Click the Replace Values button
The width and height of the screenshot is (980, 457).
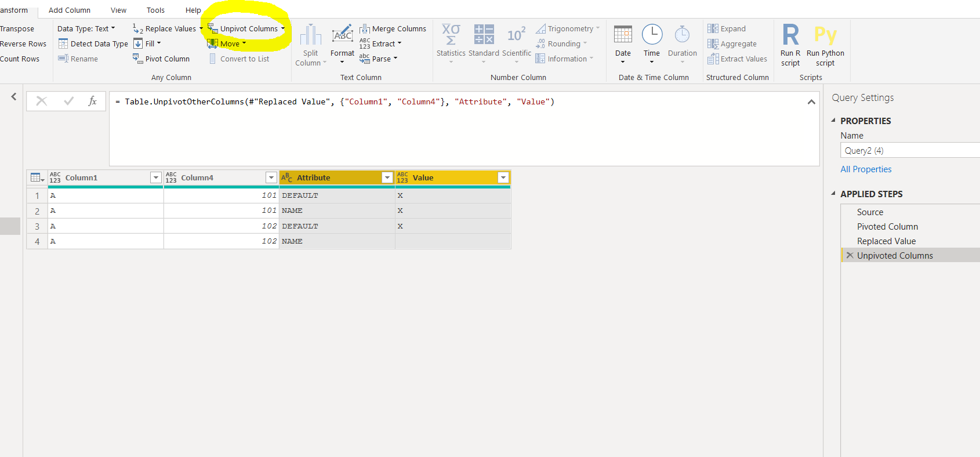coord(167,28)
